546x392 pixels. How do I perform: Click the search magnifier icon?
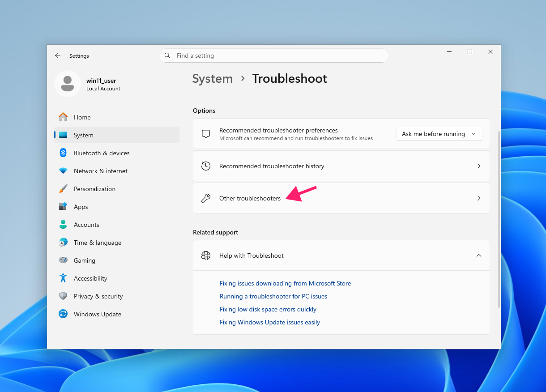[167, 55]
